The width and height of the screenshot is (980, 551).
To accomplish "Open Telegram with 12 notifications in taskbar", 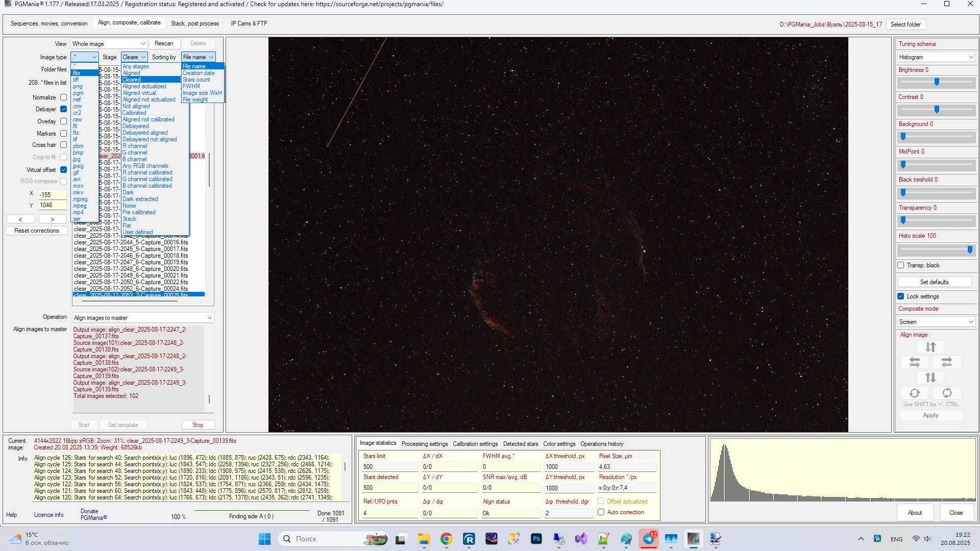I will tap(648, 539).
